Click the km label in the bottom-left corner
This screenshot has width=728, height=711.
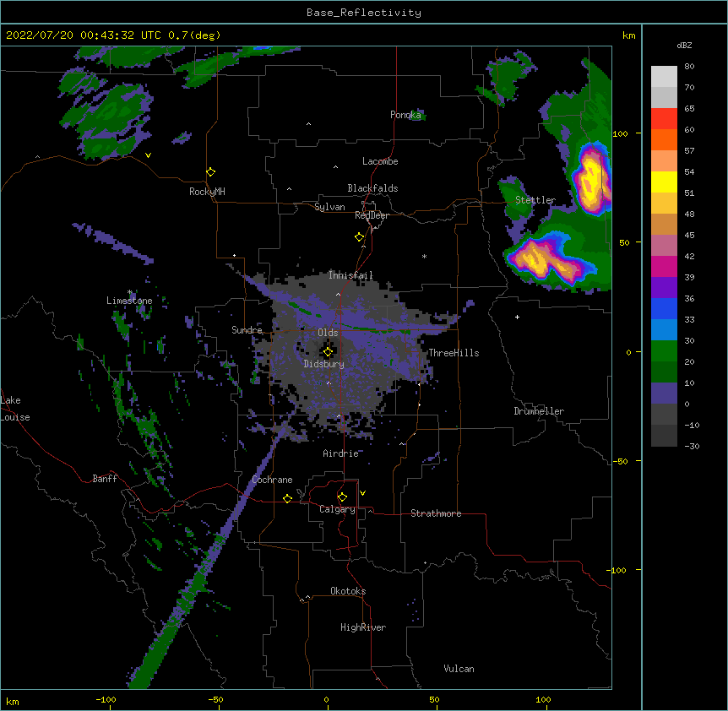[x=12, y=702]
